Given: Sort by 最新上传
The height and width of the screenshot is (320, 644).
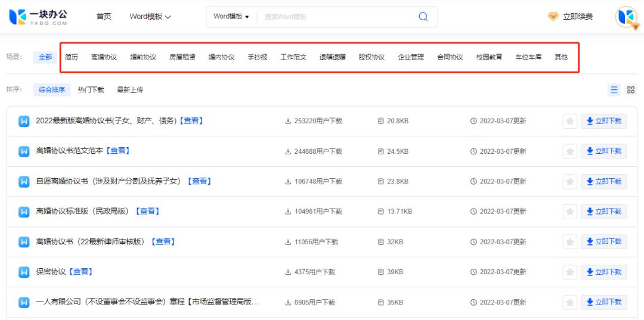Looking at the screenshot, I should [130, 90].
